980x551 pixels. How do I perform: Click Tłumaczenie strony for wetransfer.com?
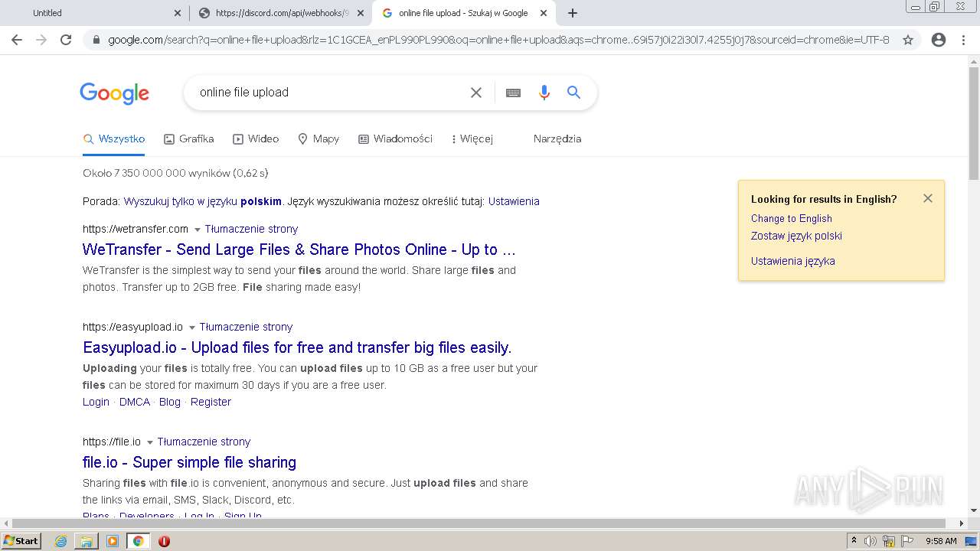pyautogui.click(x=251, y=230)
